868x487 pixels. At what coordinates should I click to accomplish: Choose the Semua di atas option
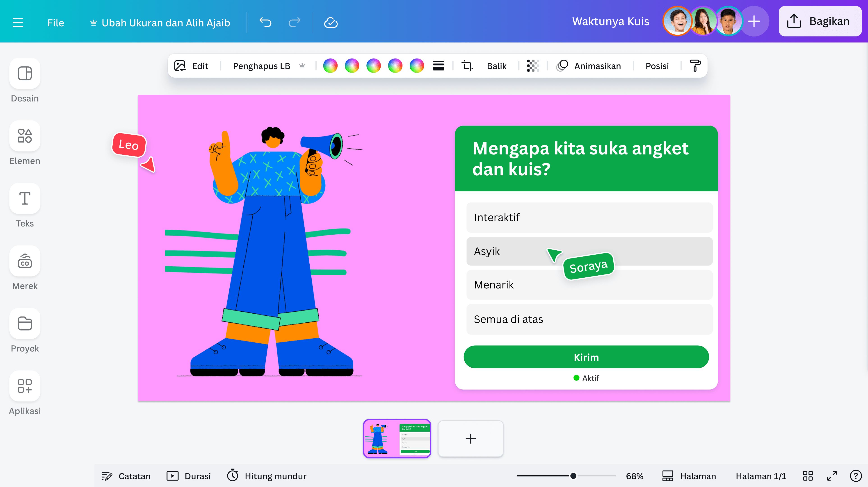coord(589,319)
